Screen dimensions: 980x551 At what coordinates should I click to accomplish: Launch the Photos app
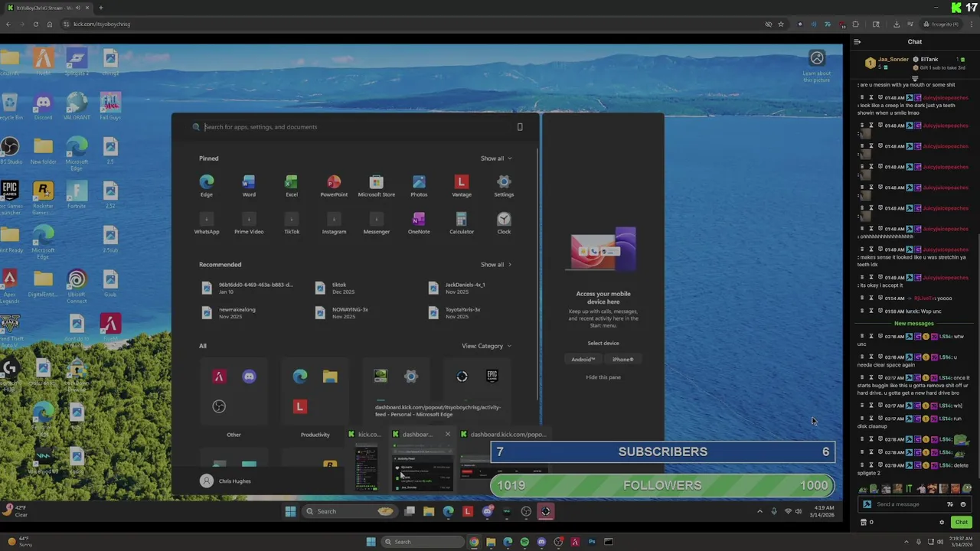coord(419,185)
